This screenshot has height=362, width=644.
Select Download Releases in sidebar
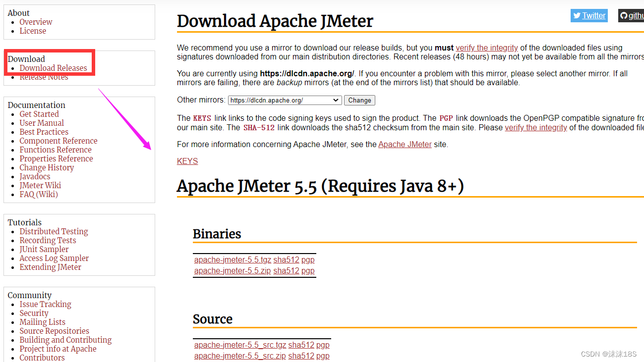pos(53,68)
